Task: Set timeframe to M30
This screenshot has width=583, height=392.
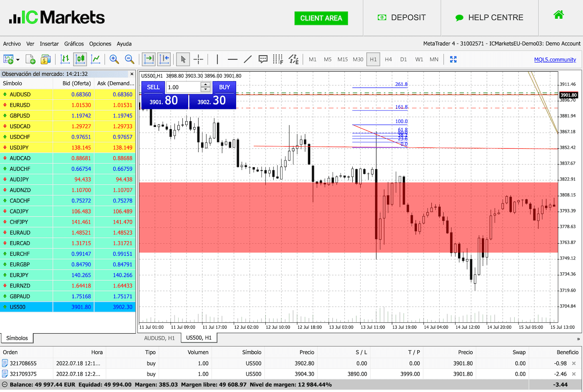Action: tap(358, 60)
